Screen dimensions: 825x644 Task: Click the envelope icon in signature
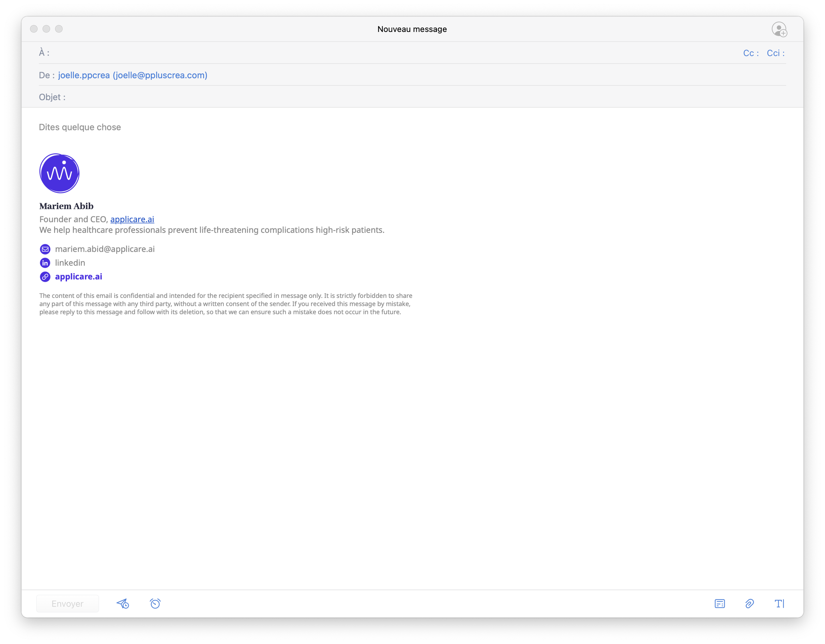45,249
